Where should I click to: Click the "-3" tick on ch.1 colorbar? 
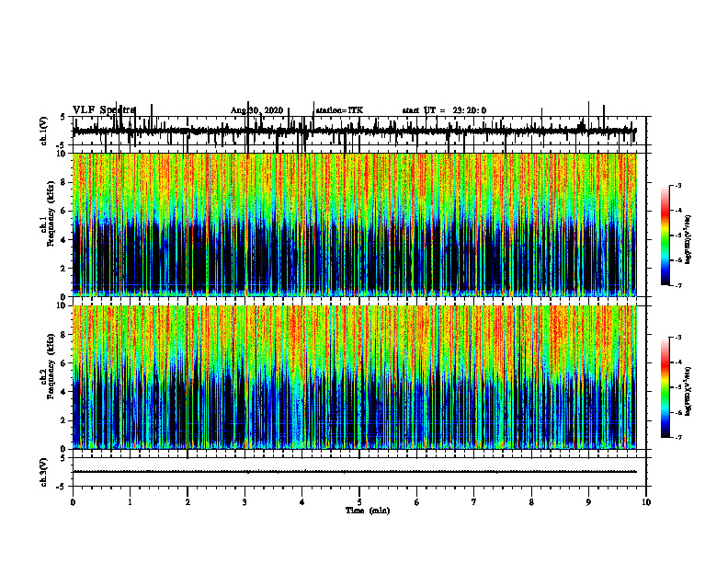coord(678,186)
